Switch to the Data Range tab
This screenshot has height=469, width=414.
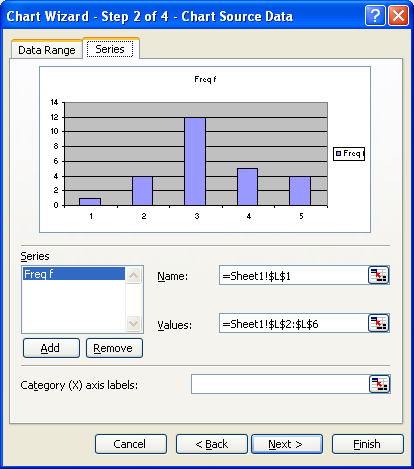pos(47,50)
